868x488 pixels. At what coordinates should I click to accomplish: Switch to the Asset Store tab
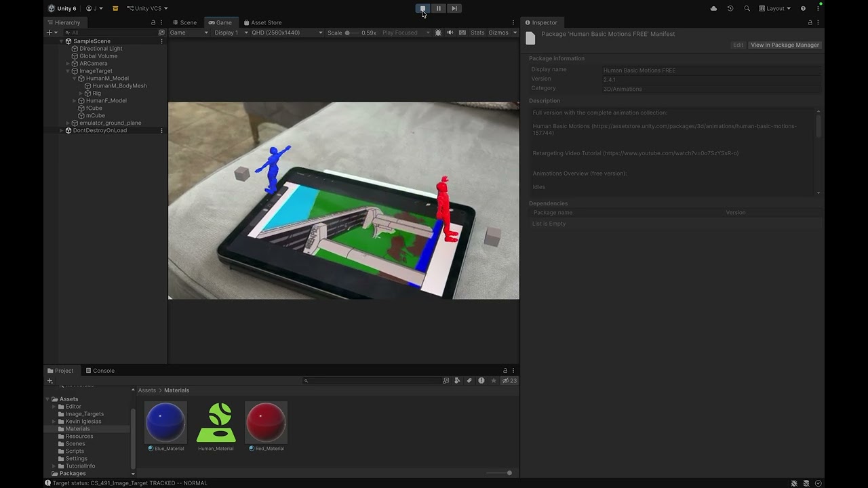(262, 22)
